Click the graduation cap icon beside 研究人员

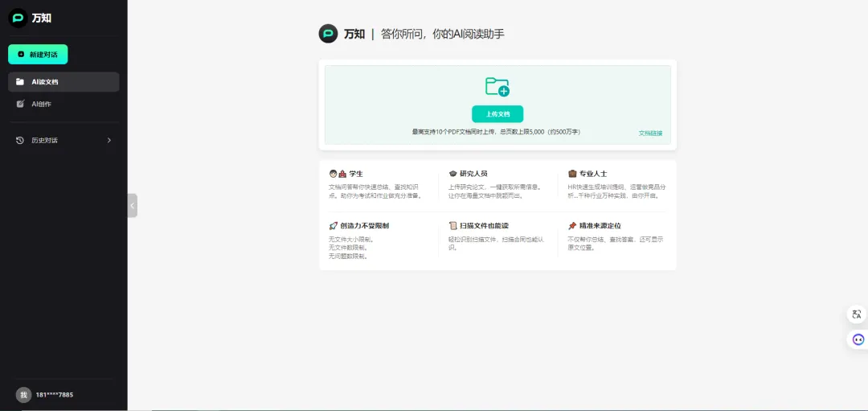pos(452,174)
